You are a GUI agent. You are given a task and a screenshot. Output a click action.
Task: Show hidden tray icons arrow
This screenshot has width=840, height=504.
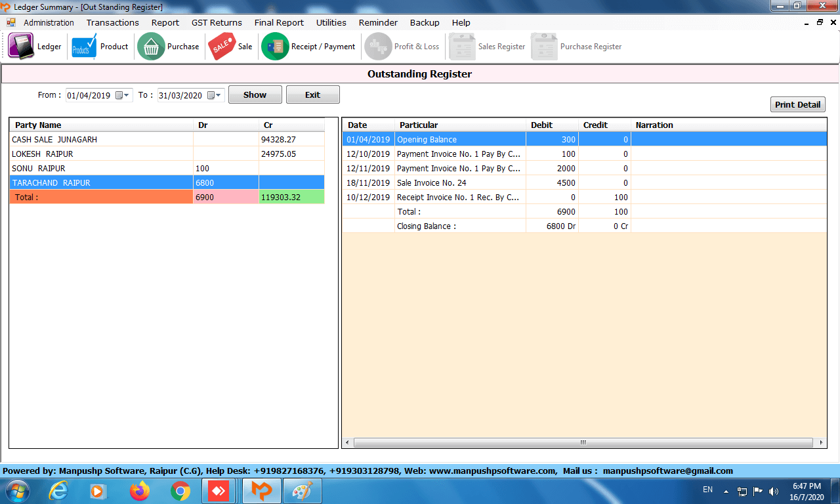726,491
